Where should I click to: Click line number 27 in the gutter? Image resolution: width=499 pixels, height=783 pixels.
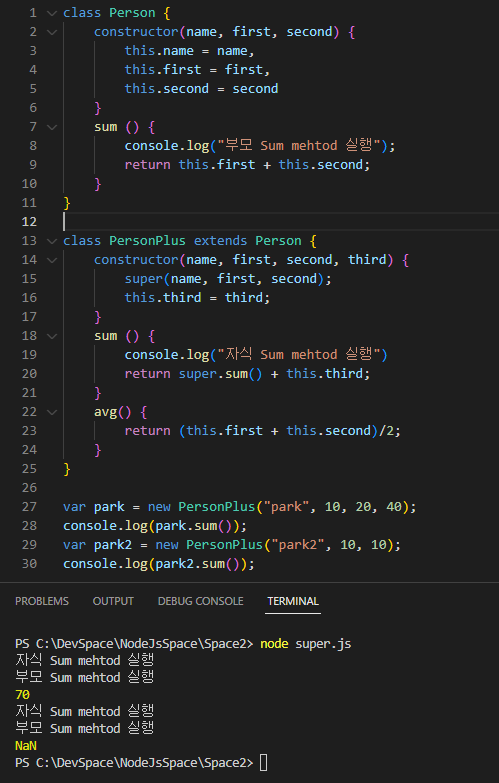(x=29, y=507)
